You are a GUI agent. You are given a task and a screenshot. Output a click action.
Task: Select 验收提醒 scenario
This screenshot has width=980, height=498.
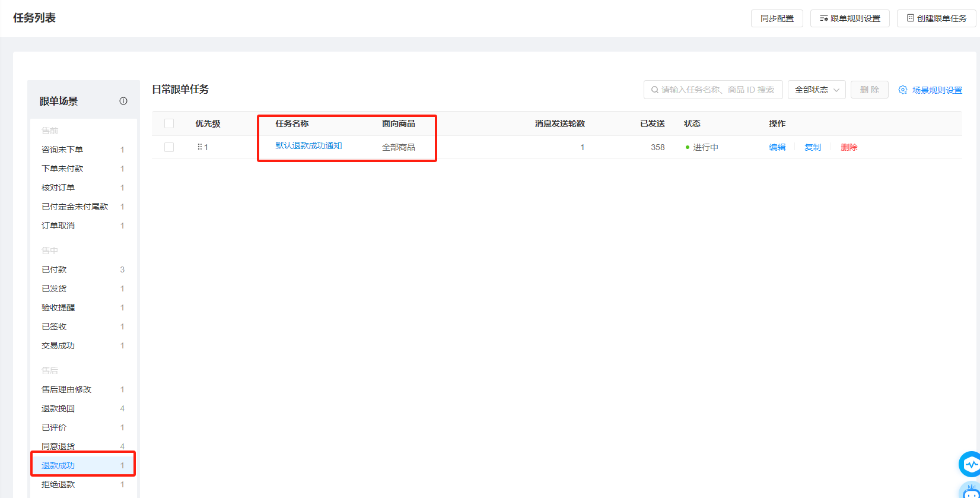pyautogui.click(x=83, y=307)
